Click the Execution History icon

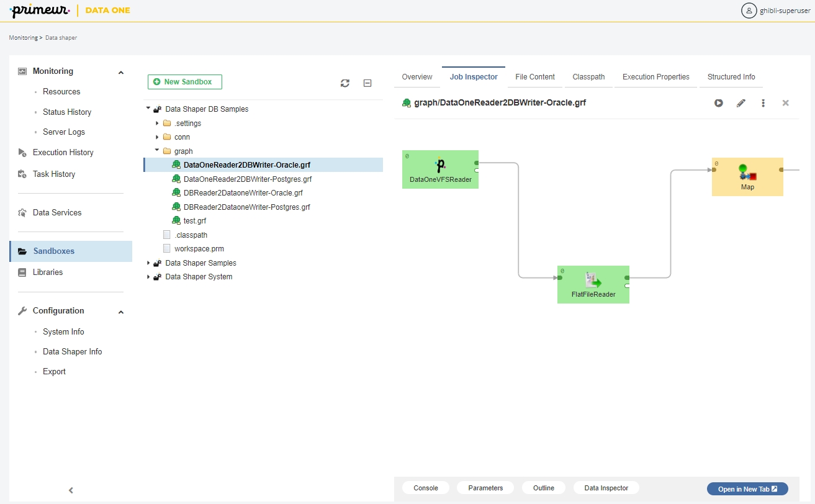coord(22,153)
